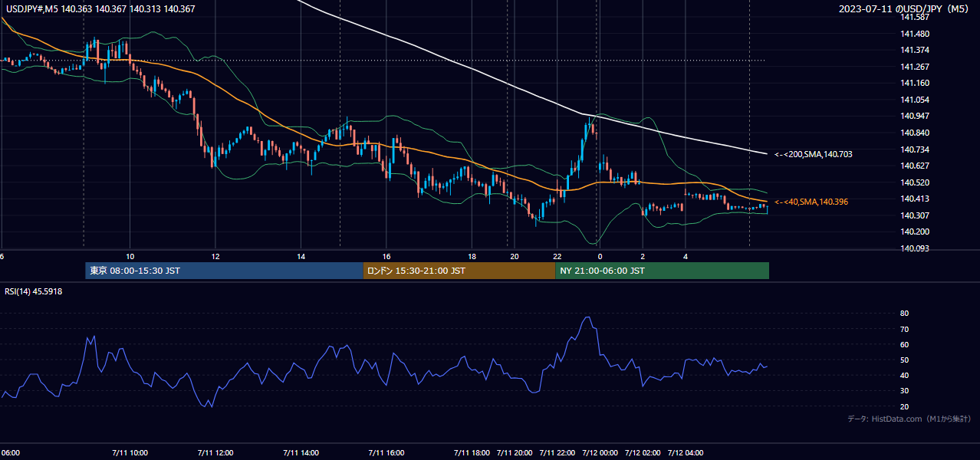The image size is (980, 460).
Task: Click the 141.054 price axis label
Action: 916,100
